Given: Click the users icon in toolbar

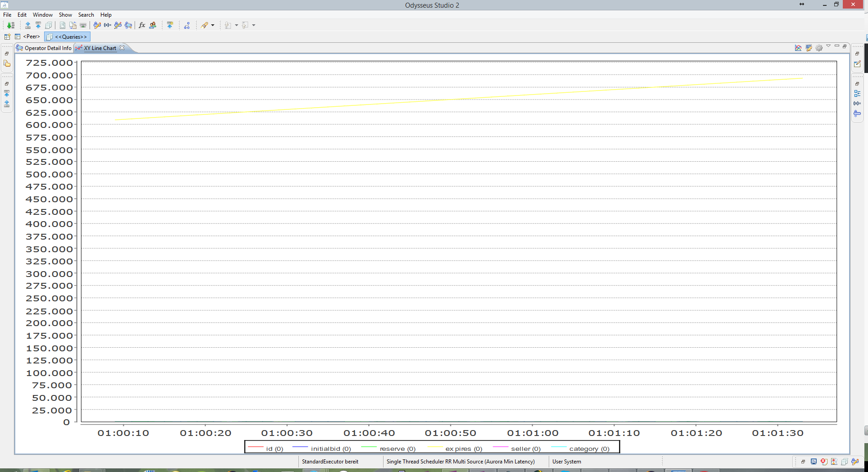Looking at the screenshot, I should pyautogui.click(x=153, y=25).
